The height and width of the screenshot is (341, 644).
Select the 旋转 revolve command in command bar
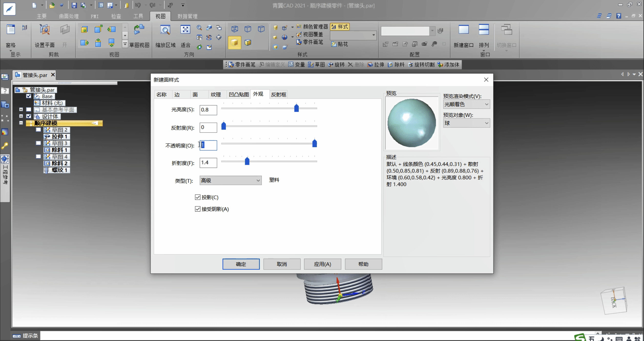[x=336, y=65]
